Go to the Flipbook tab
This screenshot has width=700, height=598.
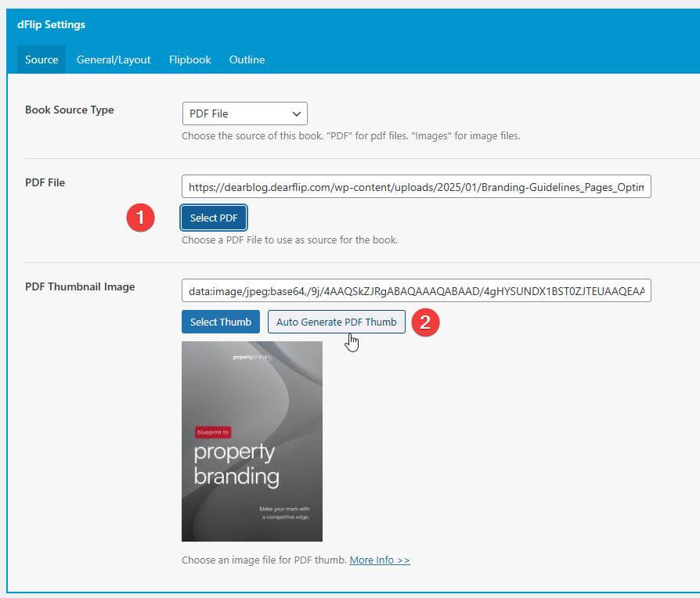click(190, 59)
